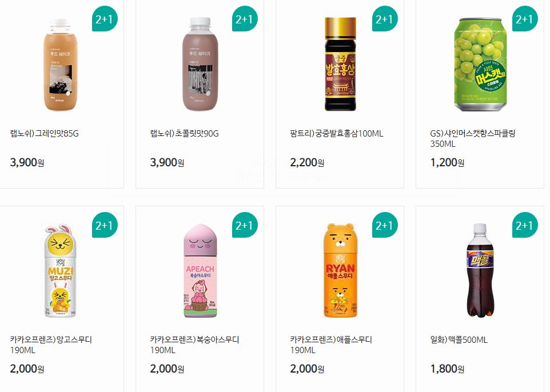Click the 2+1 badge on 애플스무디
Image resolution: width=550 pixels, height=392 pixels.
(385, 225)
